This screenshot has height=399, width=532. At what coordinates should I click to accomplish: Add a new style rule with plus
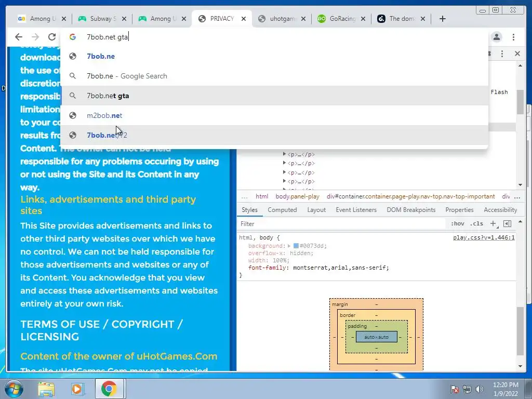point(493,223)
